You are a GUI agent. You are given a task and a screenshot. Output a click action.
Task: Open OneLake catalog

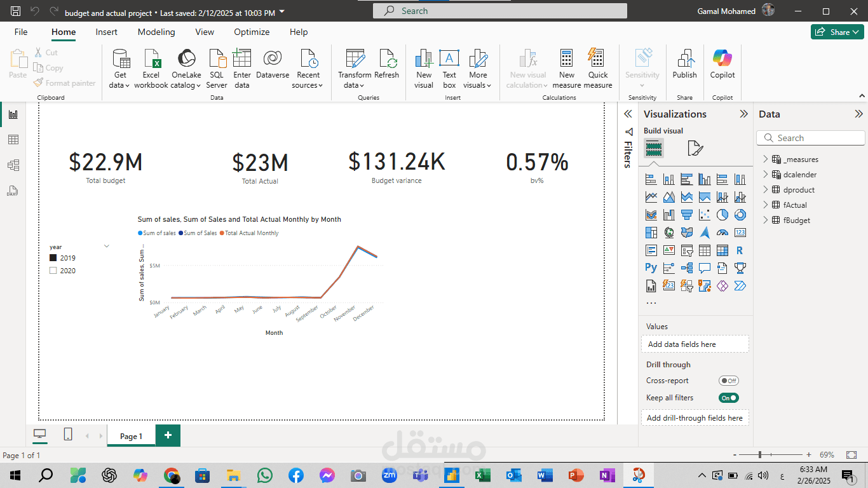click(186, 69)
